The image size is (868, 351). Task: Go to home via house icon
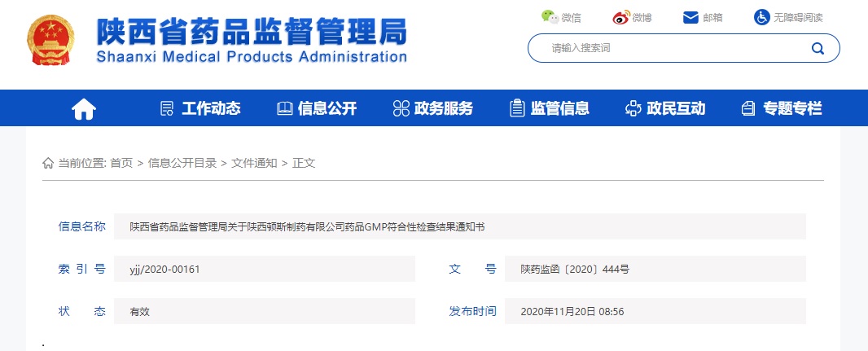coord(84,108)
